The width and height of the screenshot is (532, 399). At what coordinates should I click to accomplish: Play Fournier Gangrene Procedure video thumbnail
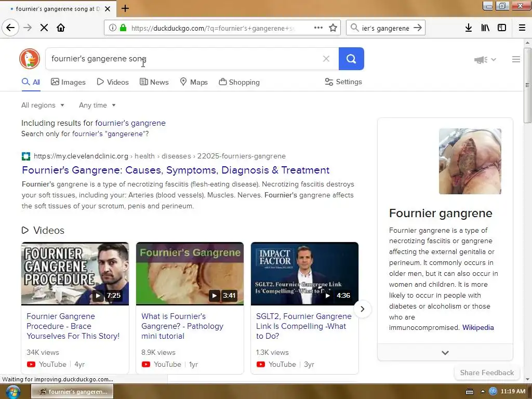click(75, 273)
